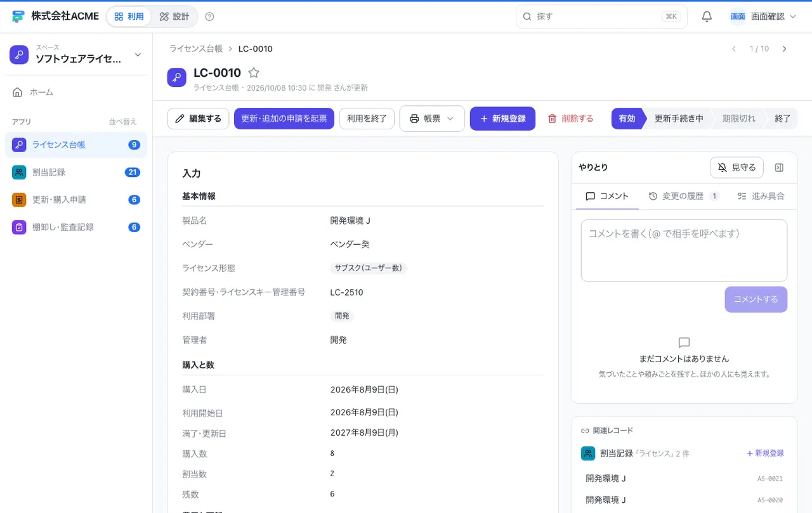Viewport: 812px width, 513px height.
Task: Open the 帳票 dropdown
Action: [432, 119]
